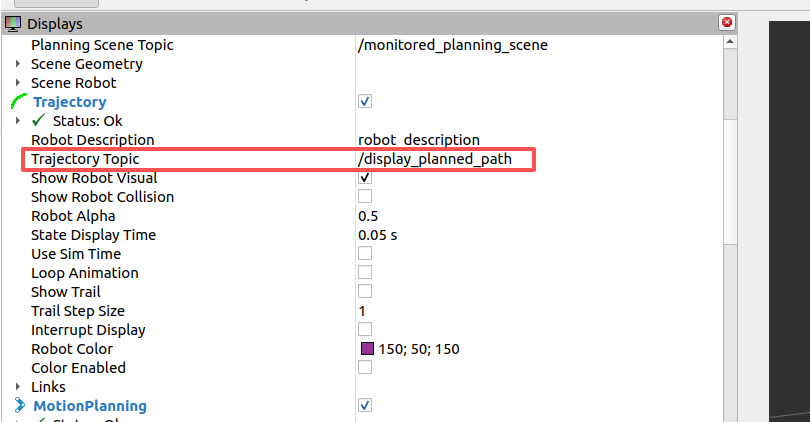Select the MotionPlanning display row
This screenshot has height=422, width=810.
(x=90, y=405)
